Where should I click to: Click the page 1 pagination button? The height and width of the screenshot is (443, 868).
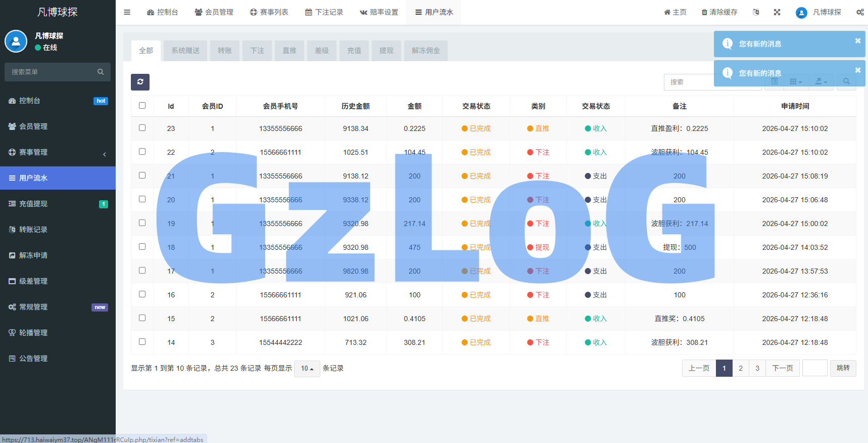(x=724, y=368)
